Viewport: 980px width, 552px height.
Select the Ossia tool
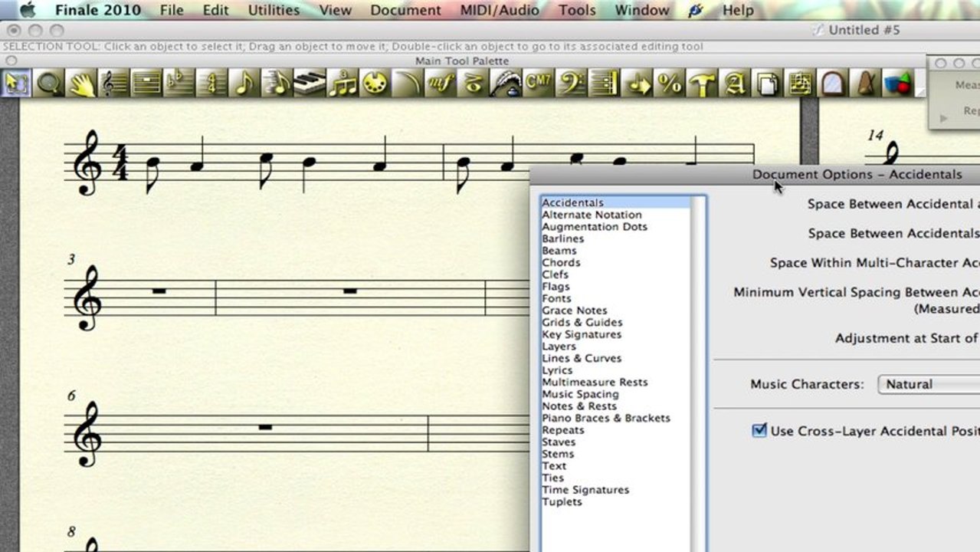[800, 83]
